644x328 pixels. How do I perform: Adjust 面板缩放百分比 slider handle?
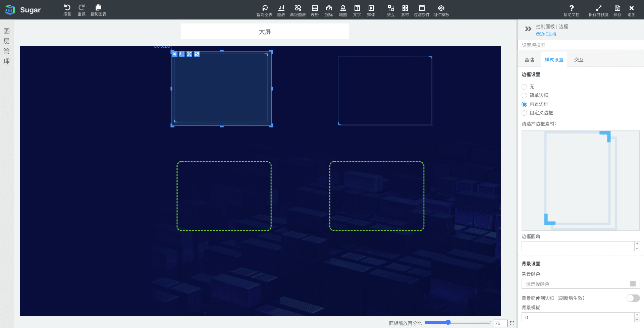448,322
